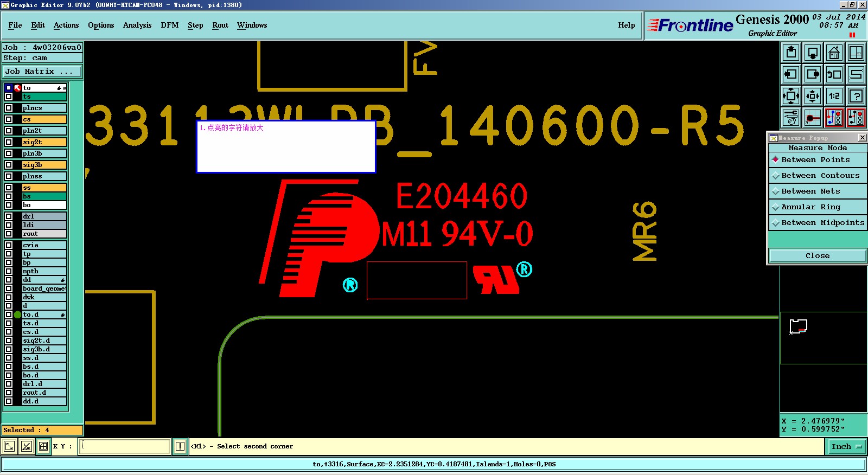Open the DFM menu

click(x=170, y=25)
